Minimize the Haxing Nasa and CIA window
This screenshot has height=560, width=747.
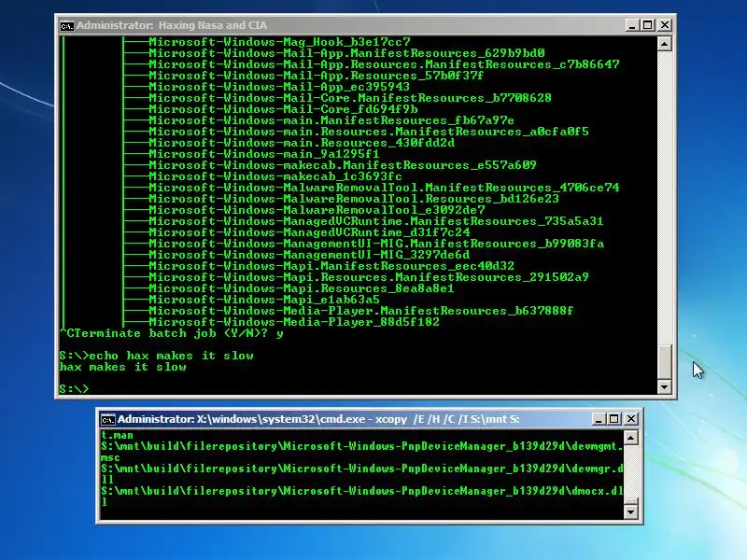coord(632,25)
